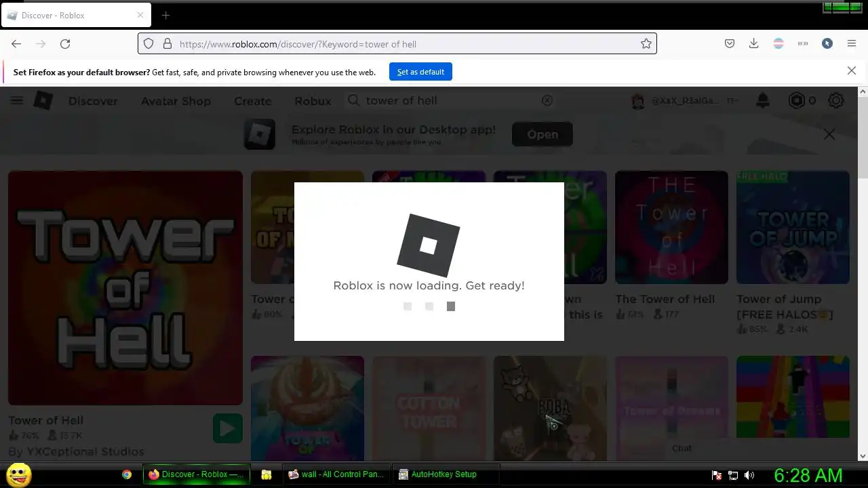
Task: Open the action center flag tray icon
Action: coord(717,475)
